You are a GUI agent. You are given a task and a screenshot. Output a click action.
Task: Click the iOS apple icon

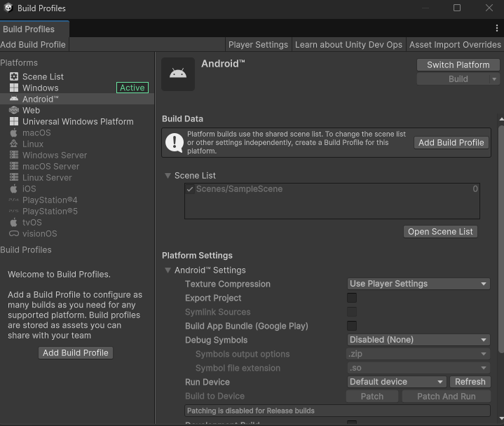13,188
